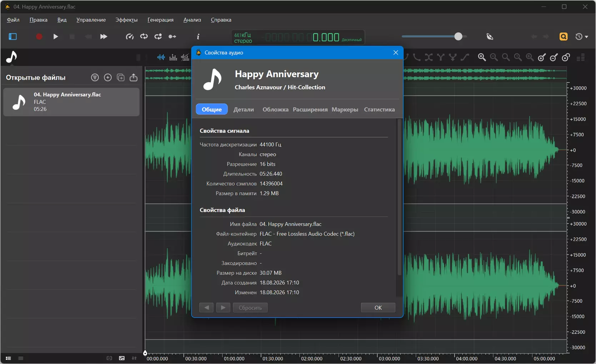
Task: Switch to the Детали tab
Action: click(x=244, y=110)
